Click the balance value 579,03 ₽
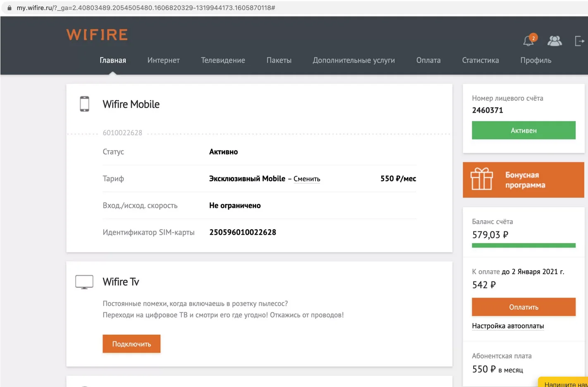The width and height of the screenshot is (588, 387). (x=490, y=235)
